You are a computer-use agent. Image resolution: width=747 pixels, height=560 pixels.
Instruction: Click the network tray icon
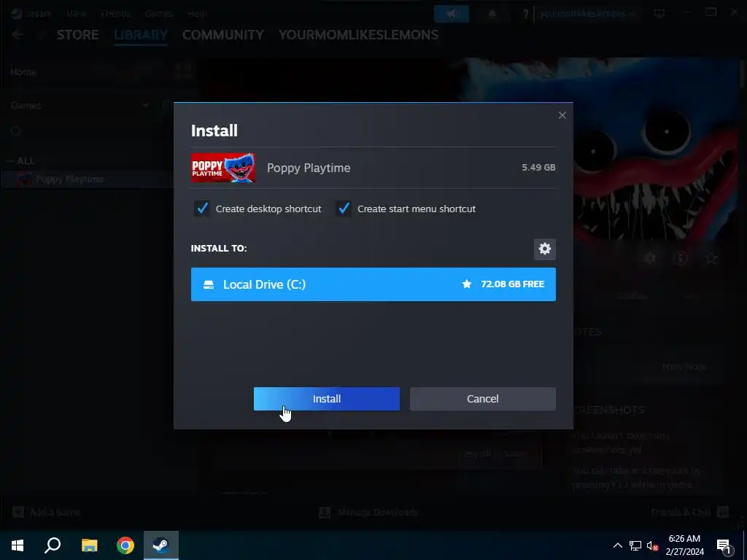coord(635,545)
